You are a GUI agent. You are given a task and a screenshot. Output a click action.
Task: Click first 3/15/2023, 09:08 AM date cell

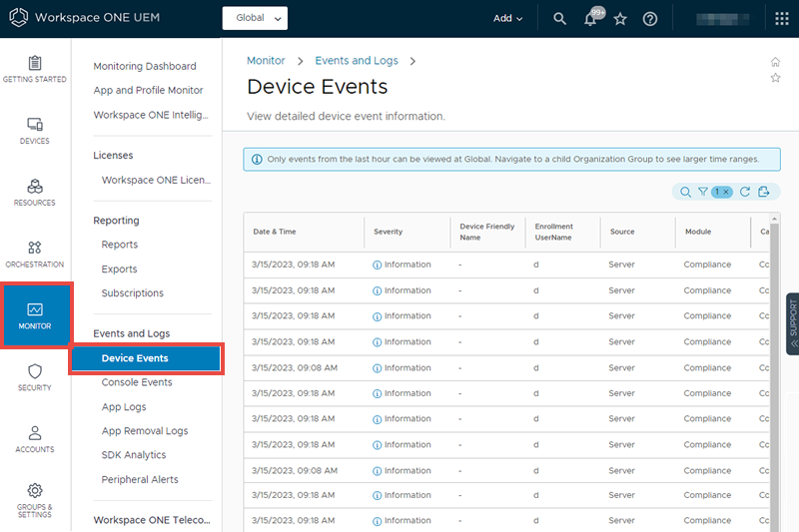coord(295,367)
